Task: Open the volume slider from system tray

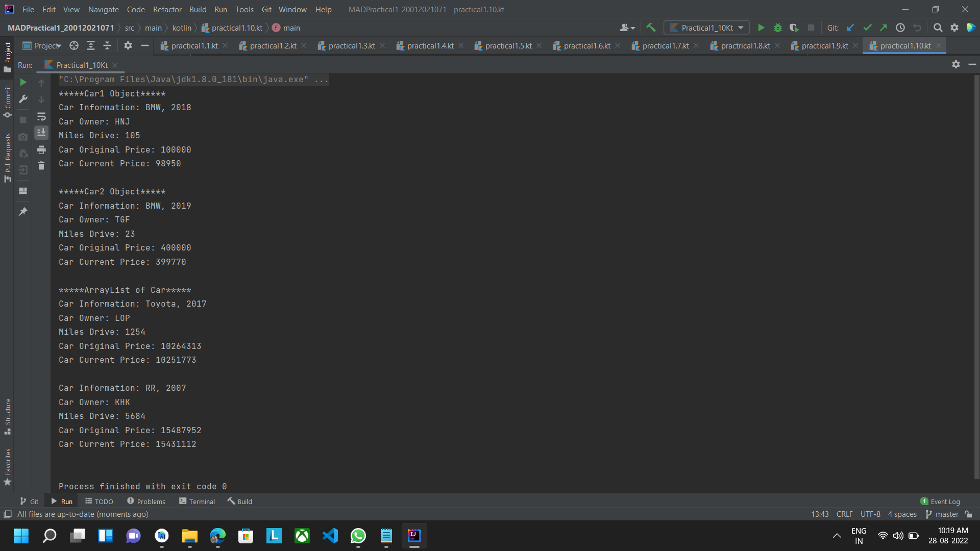Action: tap(898, 536)
